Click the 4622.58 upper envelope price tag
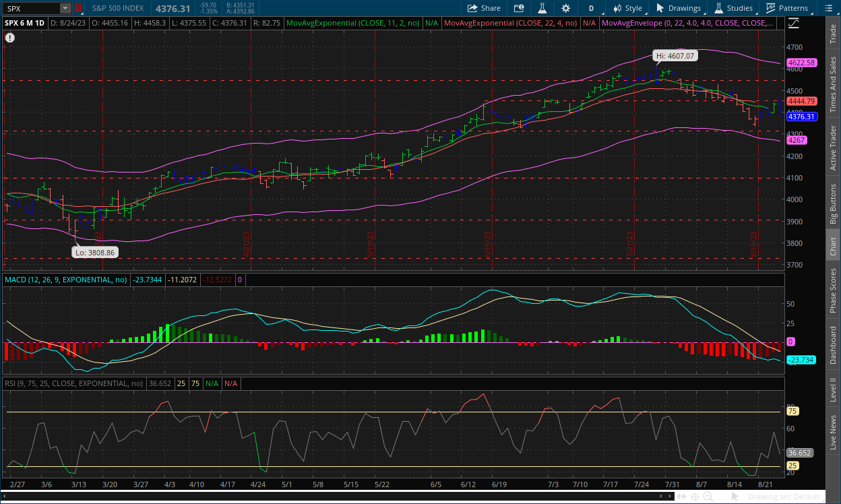 [801, 62]
